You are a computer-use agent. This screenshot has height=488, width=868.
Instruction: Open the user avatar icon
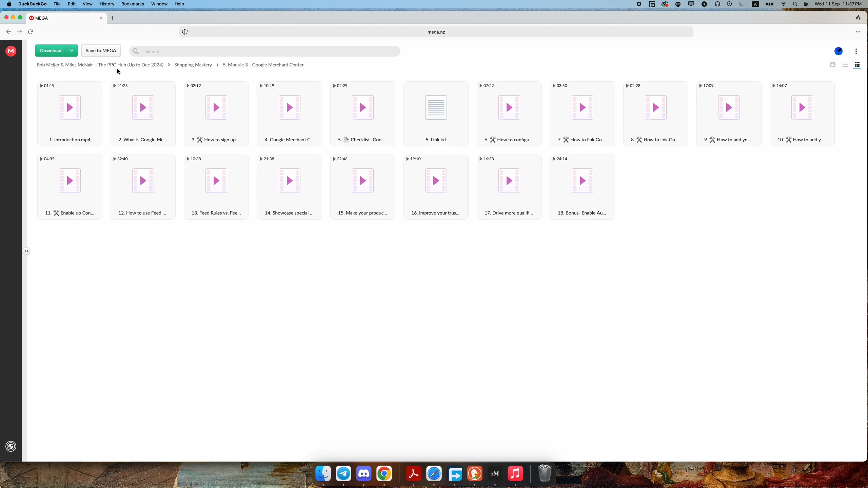(838, 51)
